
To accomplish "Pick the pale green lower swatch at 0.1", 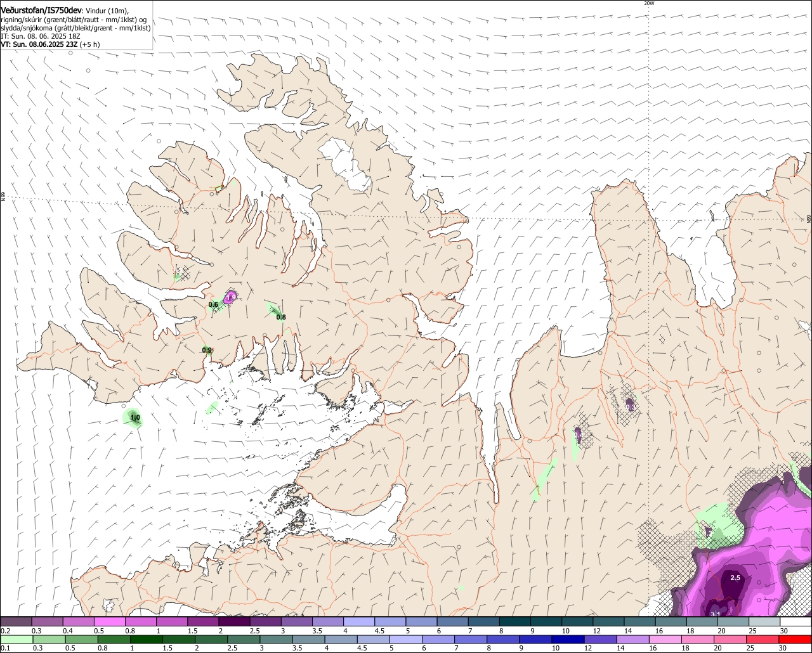I will (x=16, y=639).
